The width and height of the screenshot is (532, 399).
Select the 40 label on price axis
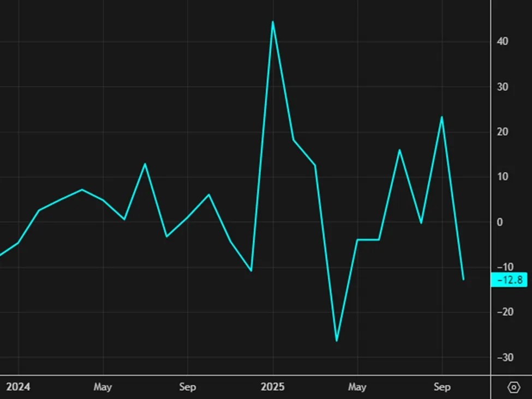503,41
